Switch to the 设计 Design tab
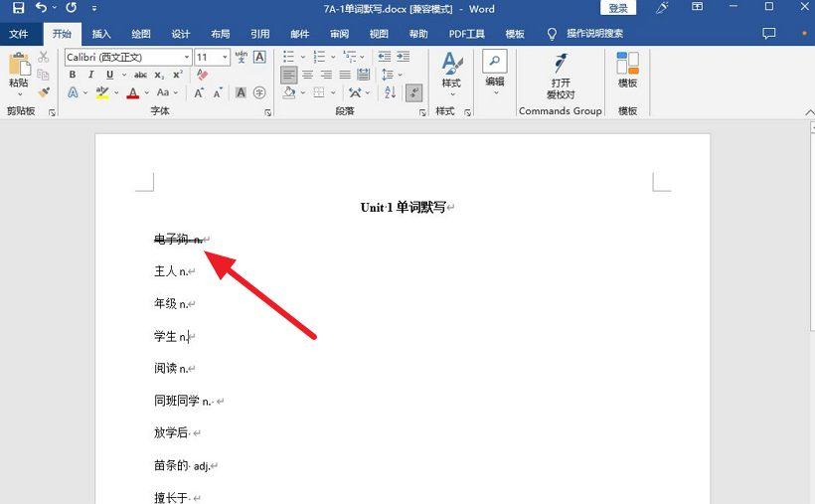The height and width of the screenshot is (504, 815). [181, 34]
